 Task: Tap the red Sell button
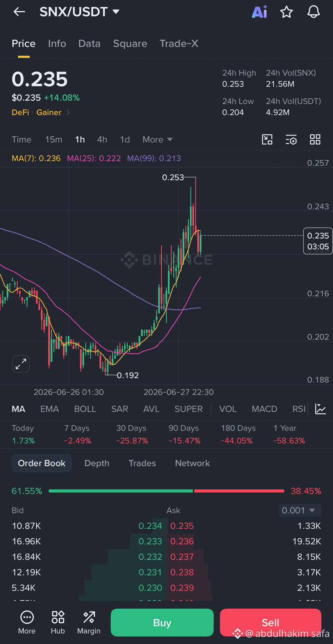click(271, 623)
